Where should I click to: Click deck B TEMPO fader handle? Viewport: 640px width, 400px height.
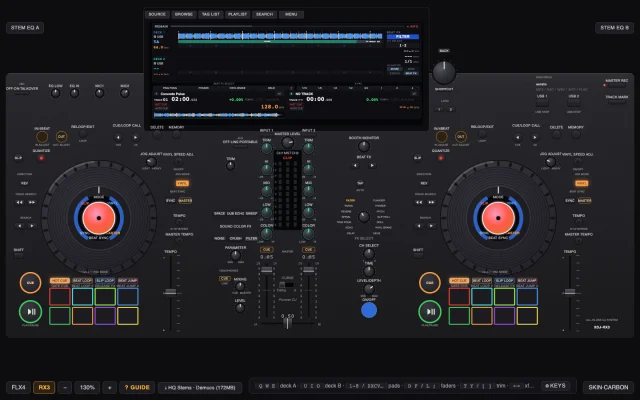tap(569, 292)
